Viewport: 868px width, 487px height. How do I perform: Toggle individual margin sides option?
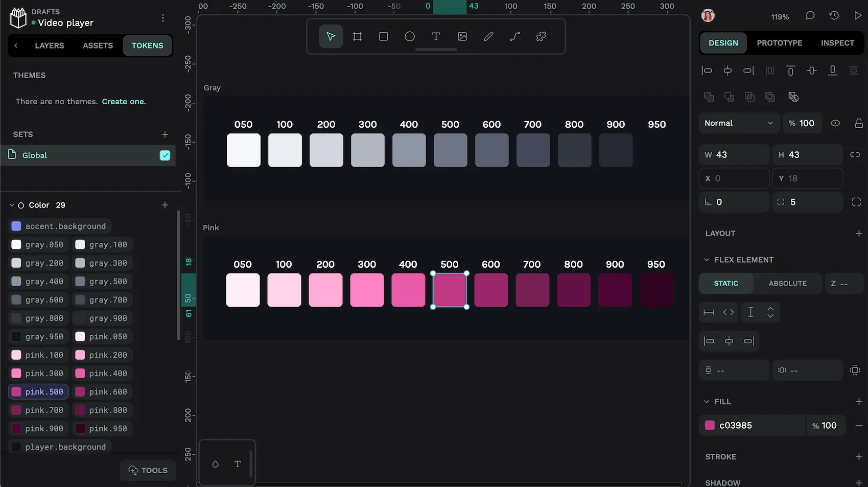click(855, 370)
